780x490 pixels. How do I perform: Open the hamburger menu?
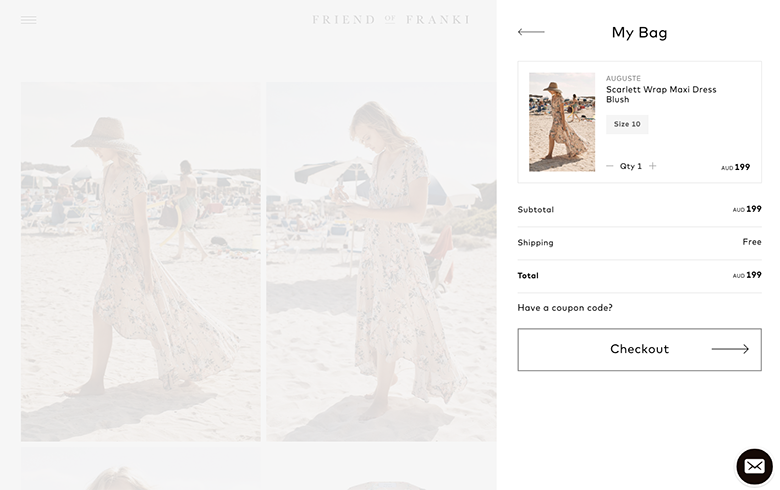click(28, 20)
